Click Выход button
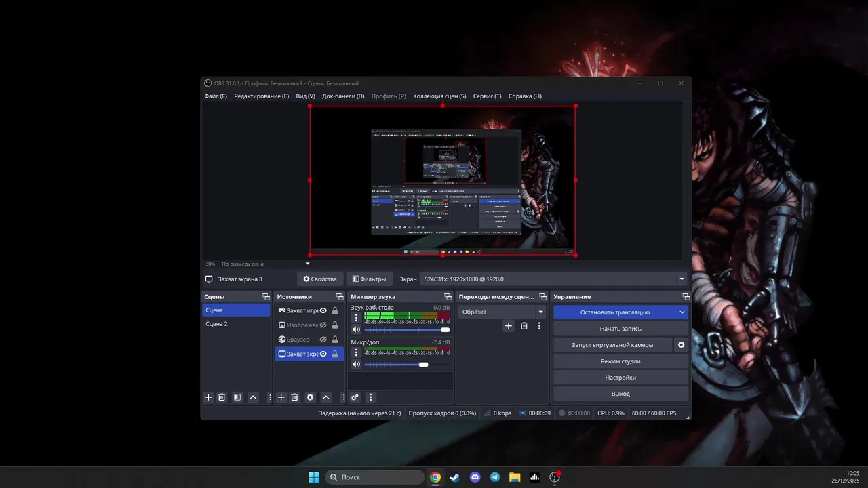 pyautogui.click(x=620, y=394)
